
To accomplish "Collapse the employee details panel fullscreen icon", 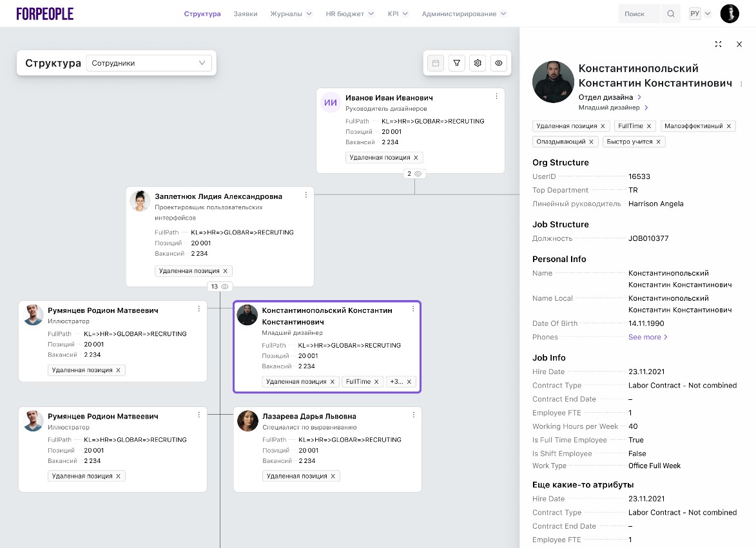I will click(718, 44).
